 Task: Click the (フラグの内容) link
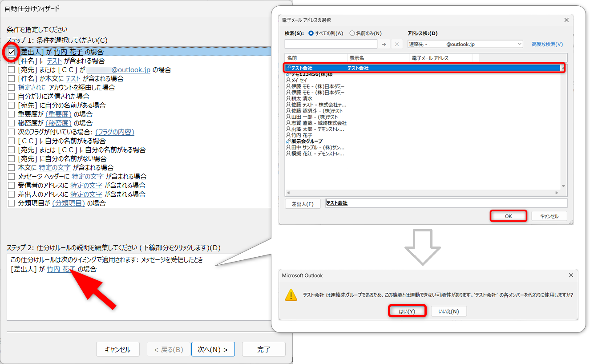(x=115, y=132)
